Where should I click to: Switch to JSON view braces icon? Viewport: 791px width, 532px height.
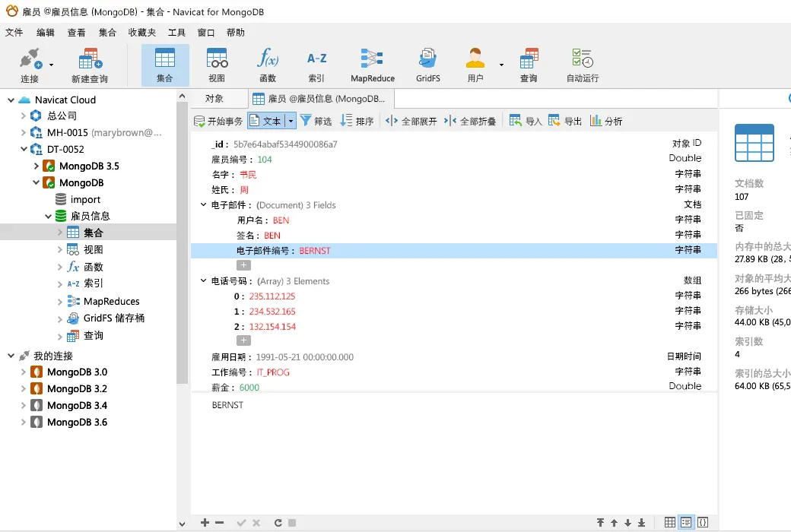tap(703, 522)
